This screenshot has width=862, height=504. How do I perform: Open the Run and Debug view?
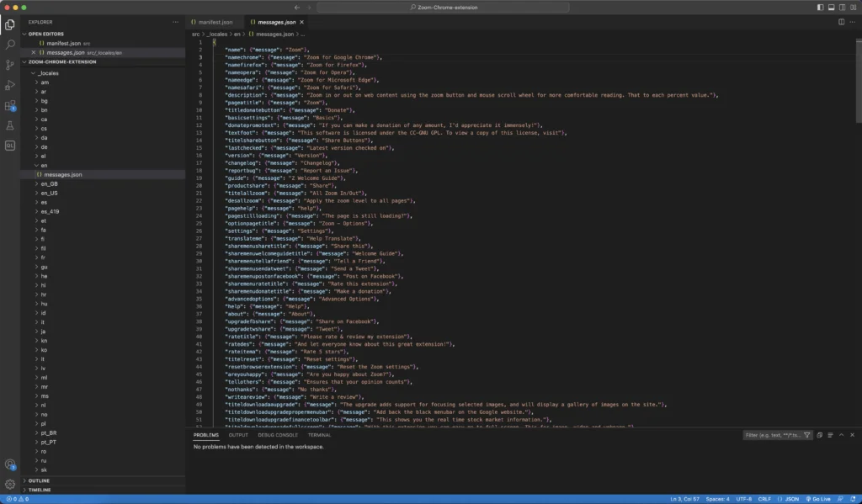[10, 85]
